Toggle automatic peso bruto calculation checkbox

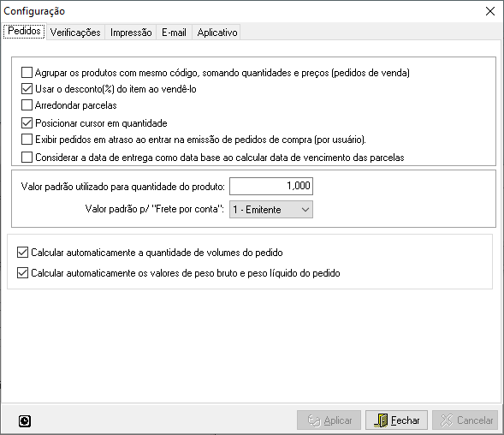coord(22,273)
